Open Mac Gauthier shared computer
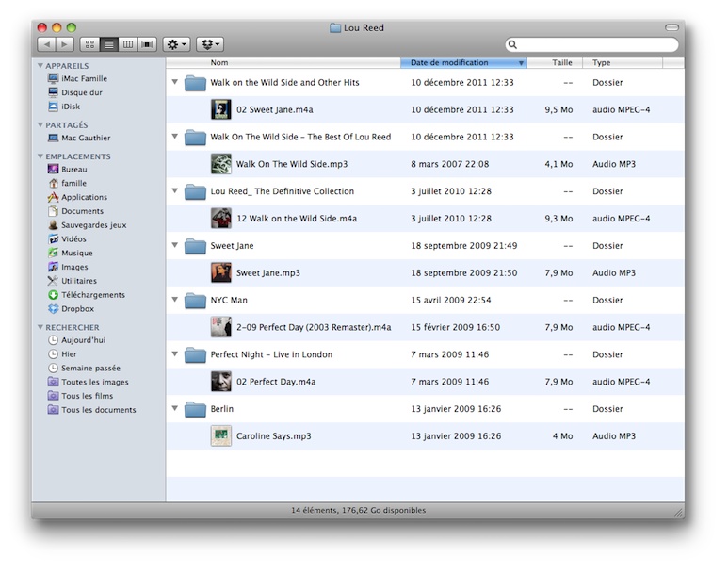The width and height of the screenshot is (728, 574). point(79,138)
